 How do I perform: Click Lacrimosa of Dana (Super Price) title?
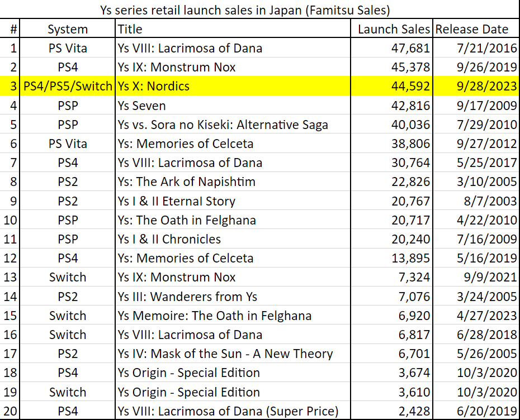click(x=228, y=411)
